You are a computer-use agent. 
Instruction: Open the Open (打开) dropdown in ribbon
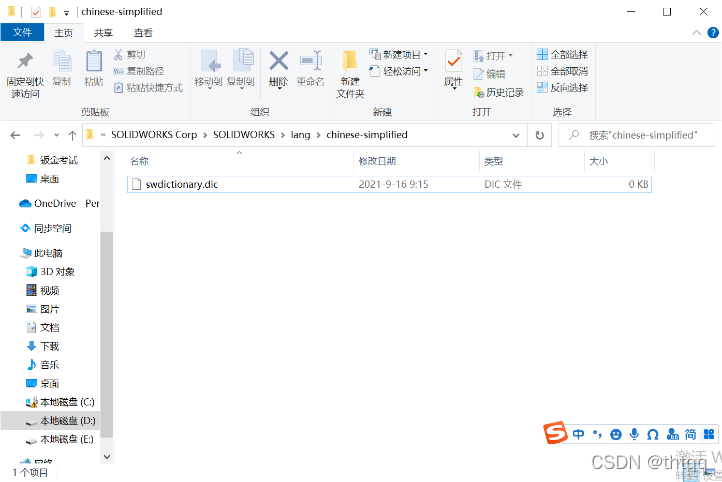coord(493,56)
